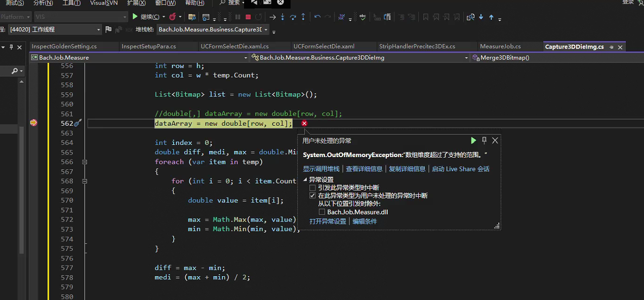Click the Hot Reload flame icon

tap(173, 17)
